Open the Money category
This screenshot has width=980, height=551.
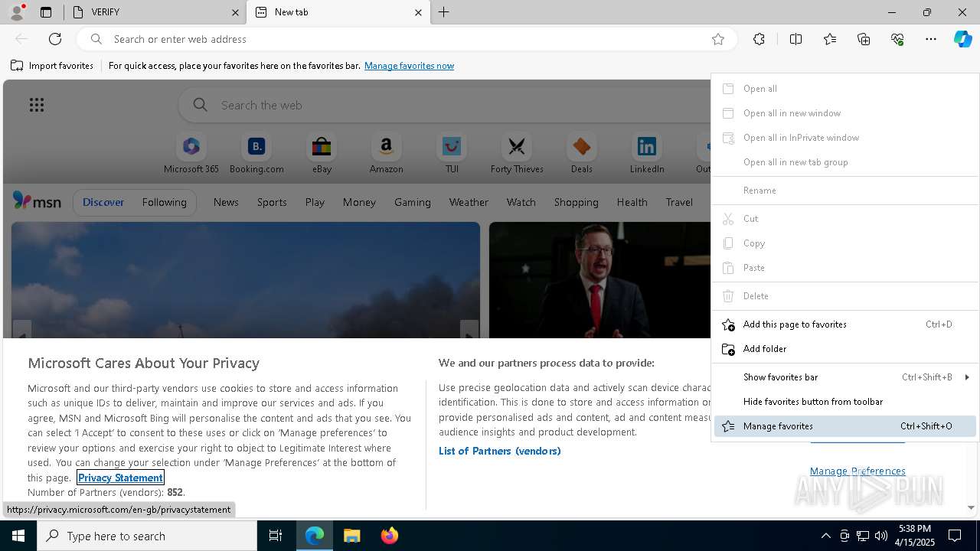click(359, 202)
